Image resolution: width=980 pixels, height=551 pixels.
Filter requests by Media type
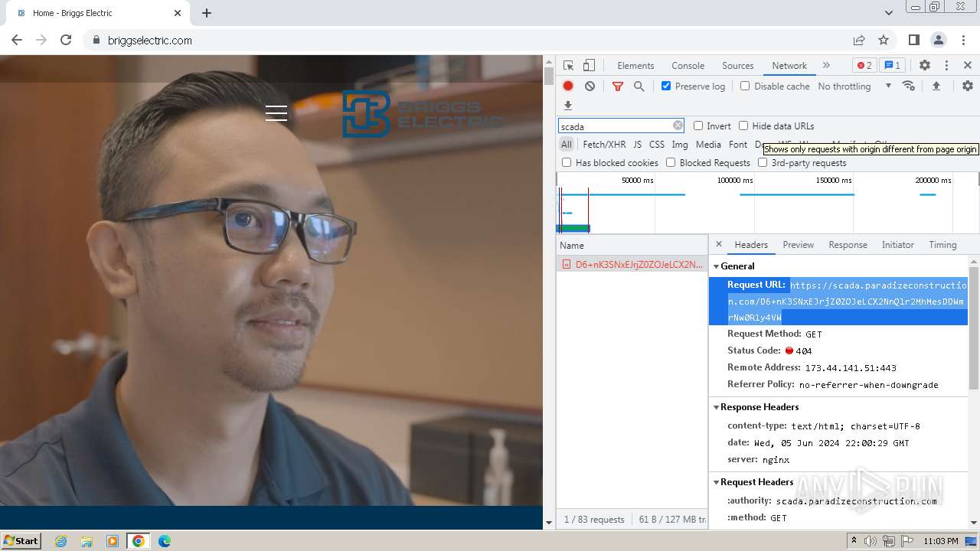[708, 145]
